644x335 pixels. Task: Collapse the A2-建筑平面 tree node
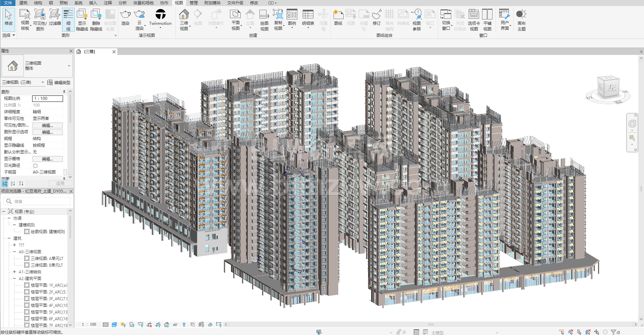[14, 278]
